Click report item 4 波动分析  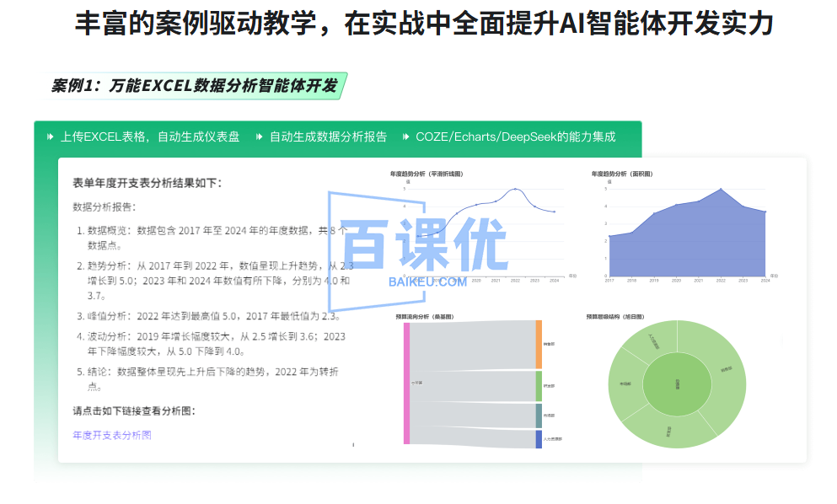point(212,344)
